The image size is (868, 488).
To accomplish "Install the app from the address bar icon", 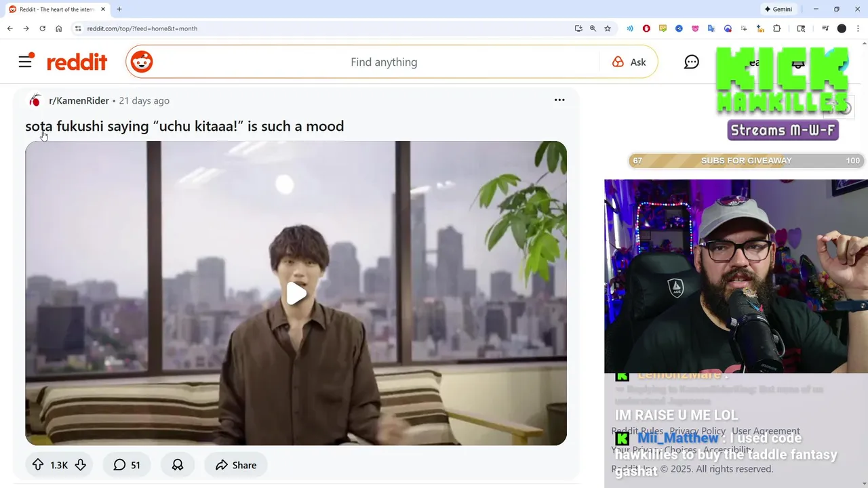I will click(578, 28).
